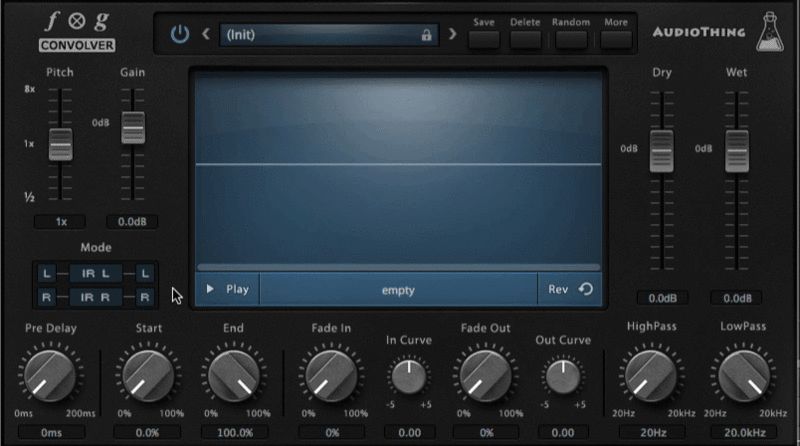The image size is (800, 446).
Task: Toggle the Rev reverse button
Action: click(x=569, y=289)
